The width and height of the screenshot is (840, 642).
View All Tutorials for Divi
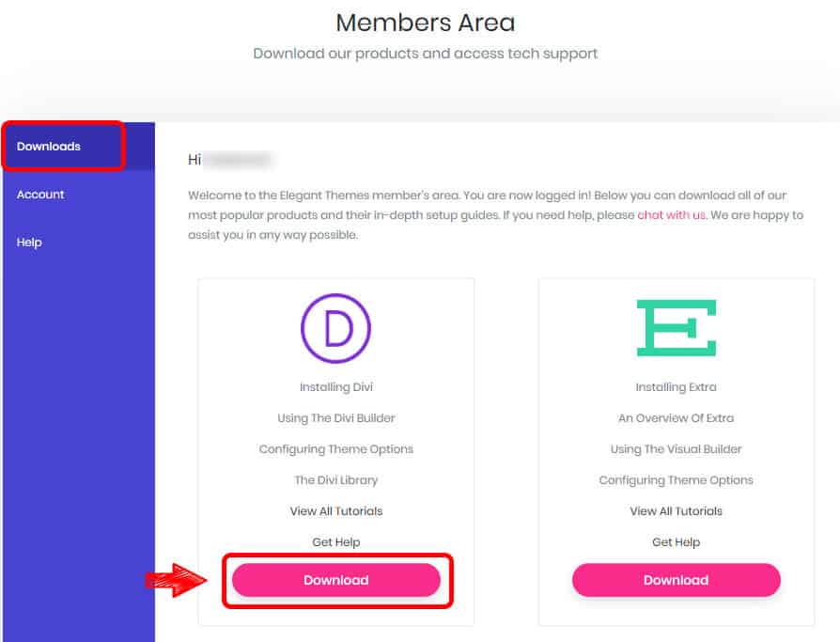pyautogui.click(x=335, y=511)
